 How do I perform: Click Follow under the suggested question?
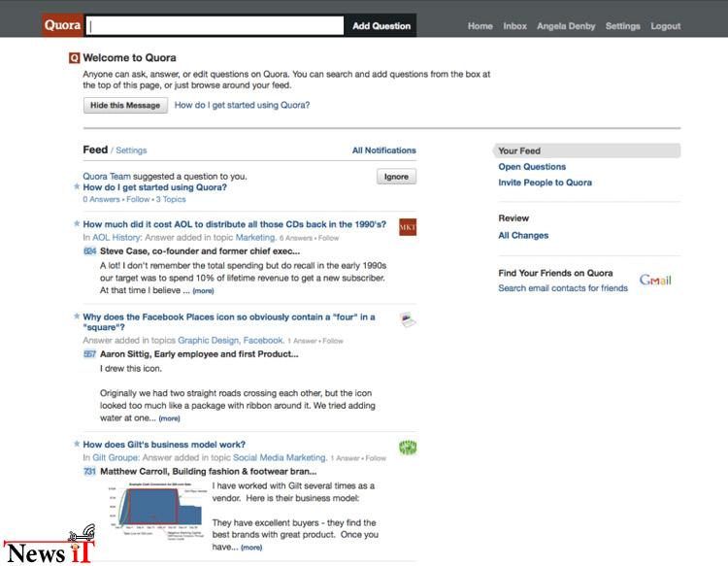click(138, 199)
